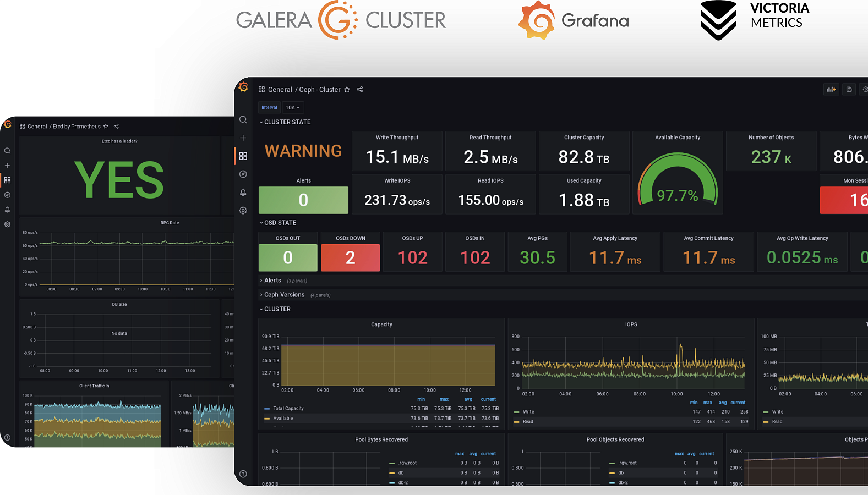Open the 10s Interval dropdown
Viewport: 868px width, 495px height.
tap(293, 108)
